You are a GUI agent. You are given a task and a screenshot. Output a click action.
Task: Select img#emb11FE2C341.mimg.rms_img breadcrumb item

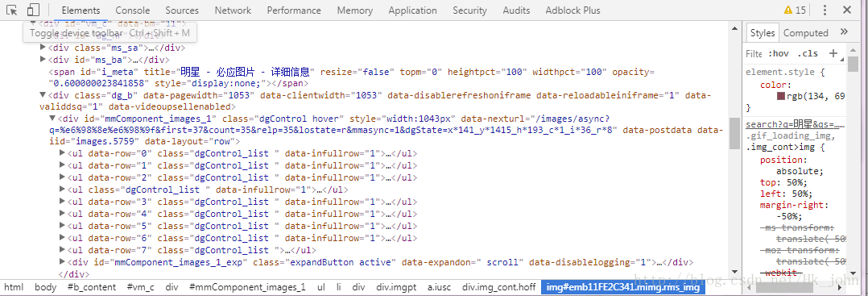(x=622, y=287)
